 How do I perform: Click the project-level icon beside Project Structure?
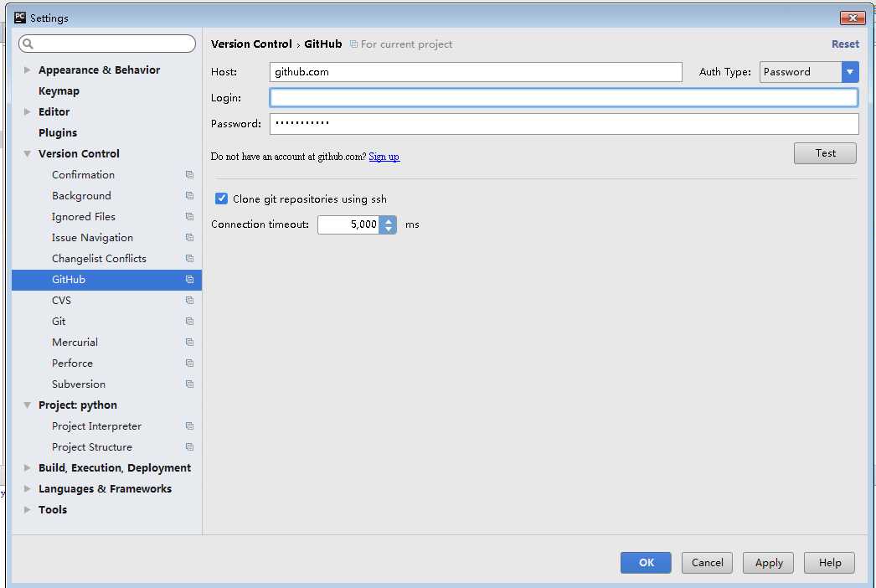(x=189, y=447)
